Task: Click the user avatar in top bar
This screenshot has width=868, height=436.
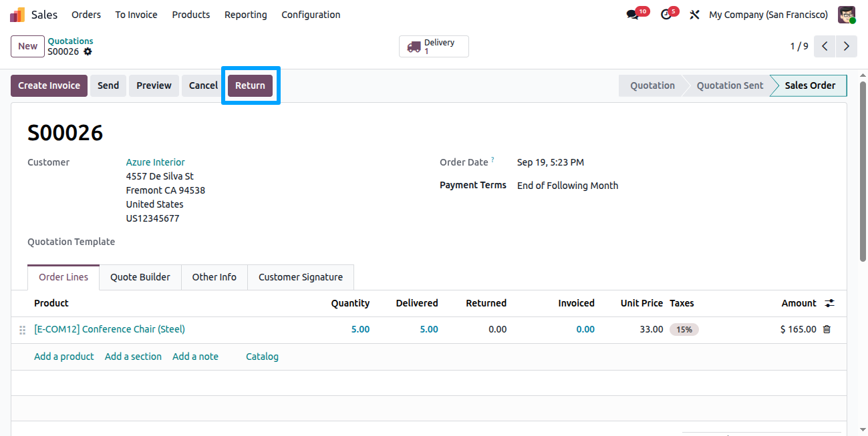Action: tap(847, 15)
